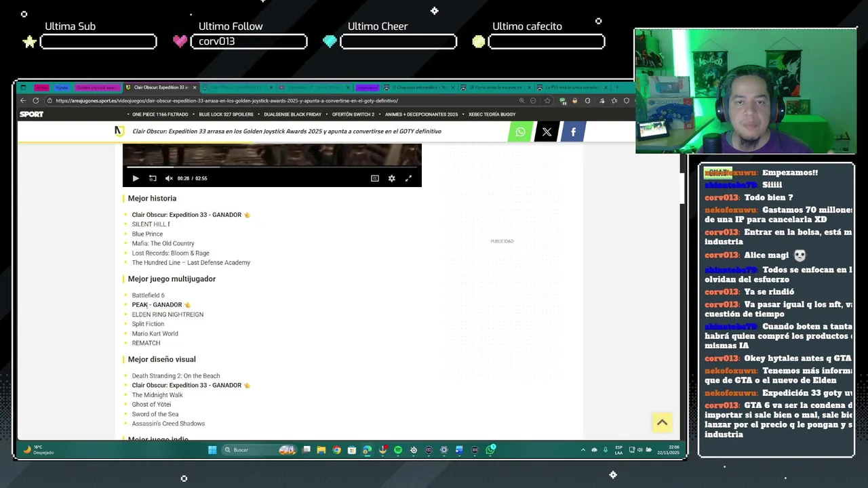The image size is (868, 488).
Task: Close the 'Clair Obscur: Expedition 33' tab
Action: coord(195,87)
